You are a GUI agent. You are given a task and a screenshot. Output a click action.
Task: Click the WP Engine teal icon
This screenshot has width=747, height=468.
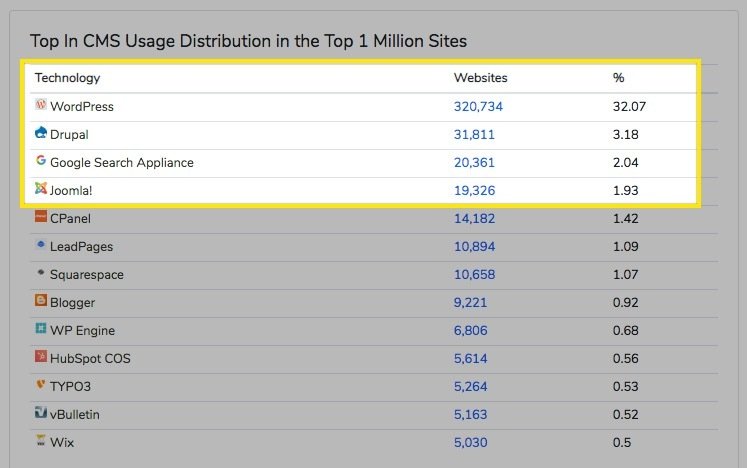[41, 328]
